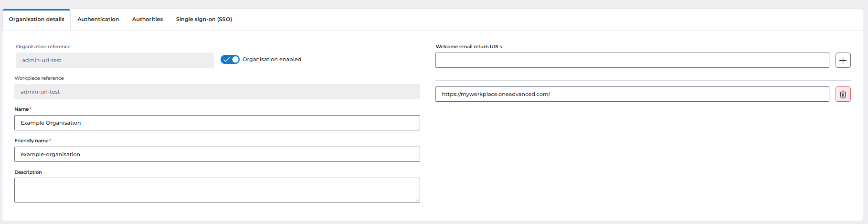Click the 'Description' field label
868x224 pixels.
(x=28, y=172)
